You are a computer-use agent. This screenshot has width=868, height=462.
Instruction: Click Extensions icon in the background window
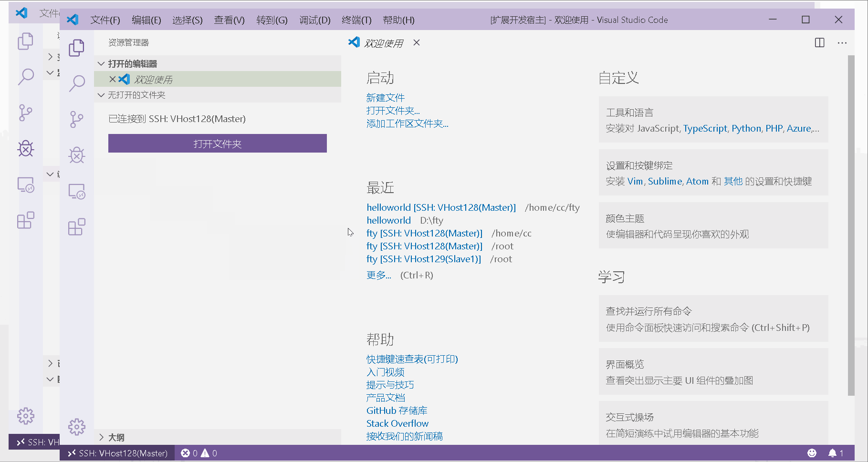tap(25, 220)
